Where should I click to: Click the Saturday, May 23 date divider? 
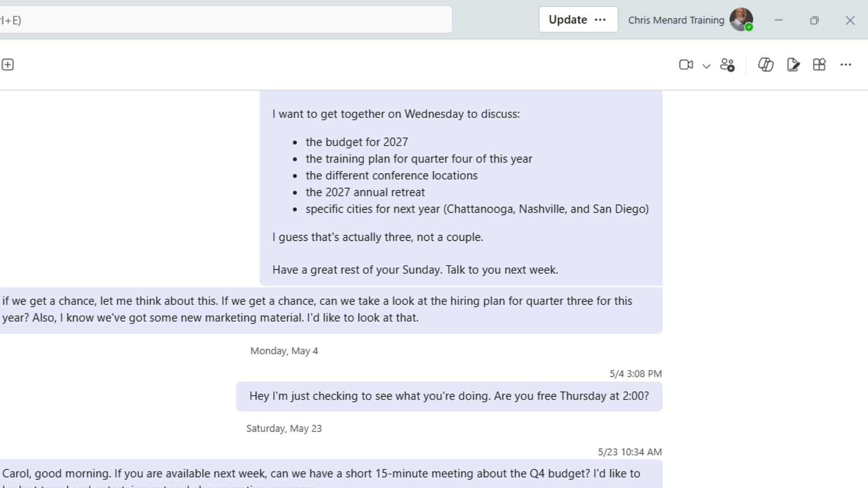click(284, 428)
